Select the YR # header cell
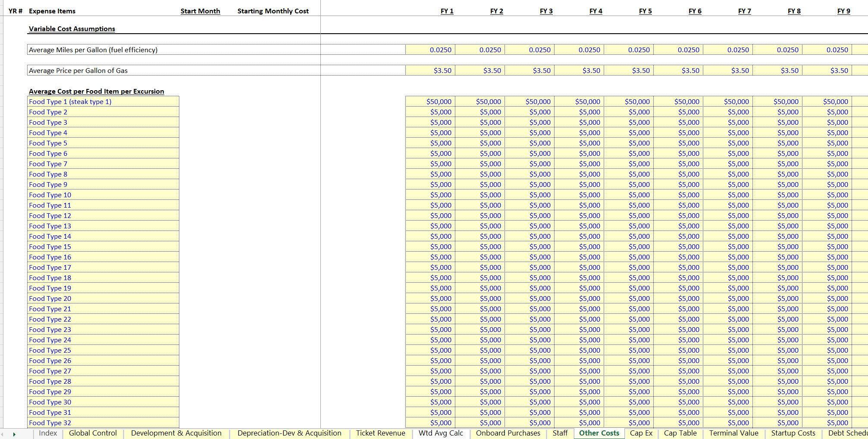Image resolution: width=868 pixels, height=439 pixels. [15, 11]
